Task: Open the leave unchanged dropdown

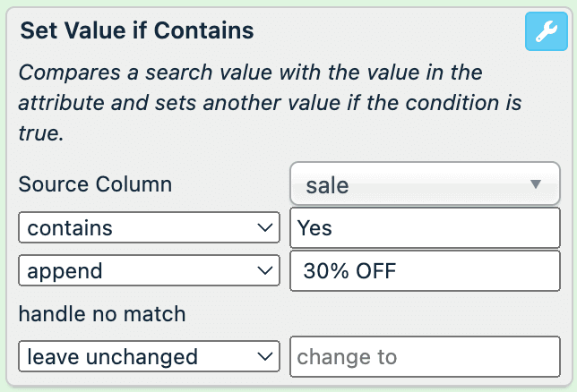Action: point(149,356)
